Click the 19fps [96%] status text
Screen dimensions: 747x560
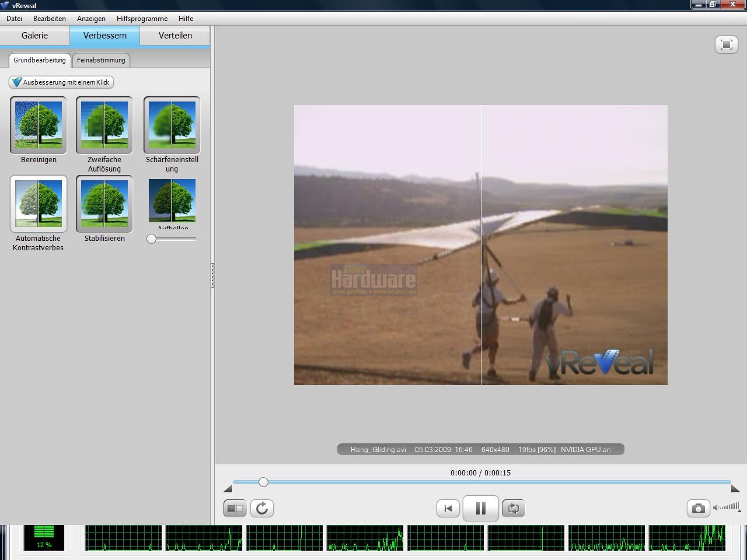(x=537, y=450)
